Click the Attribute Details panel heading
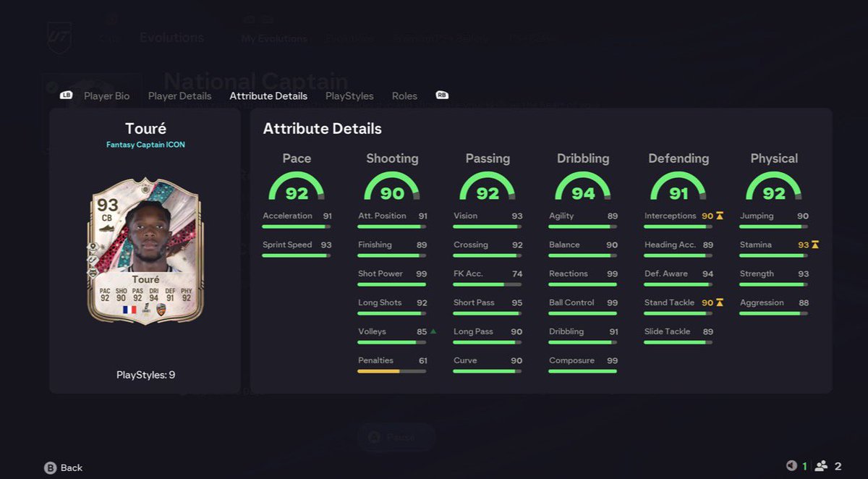 323,129
